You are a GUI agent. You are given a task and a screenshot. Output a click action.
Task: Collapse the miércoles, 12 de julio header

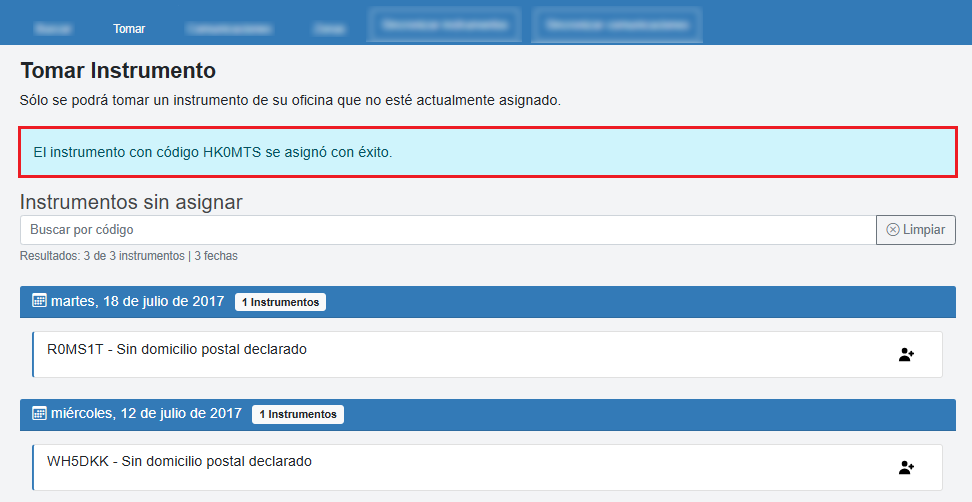[x=600, y=413]
